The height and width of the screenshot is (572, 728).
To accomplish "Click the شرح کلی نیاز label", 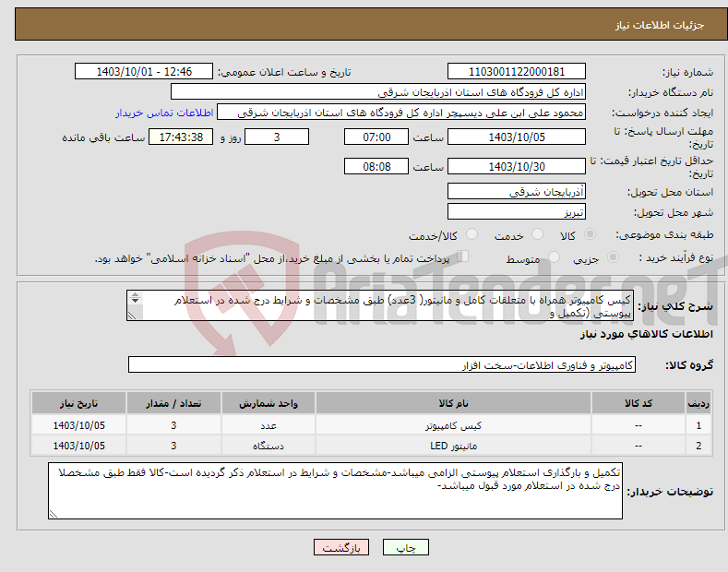I will [x=675, y=306].
